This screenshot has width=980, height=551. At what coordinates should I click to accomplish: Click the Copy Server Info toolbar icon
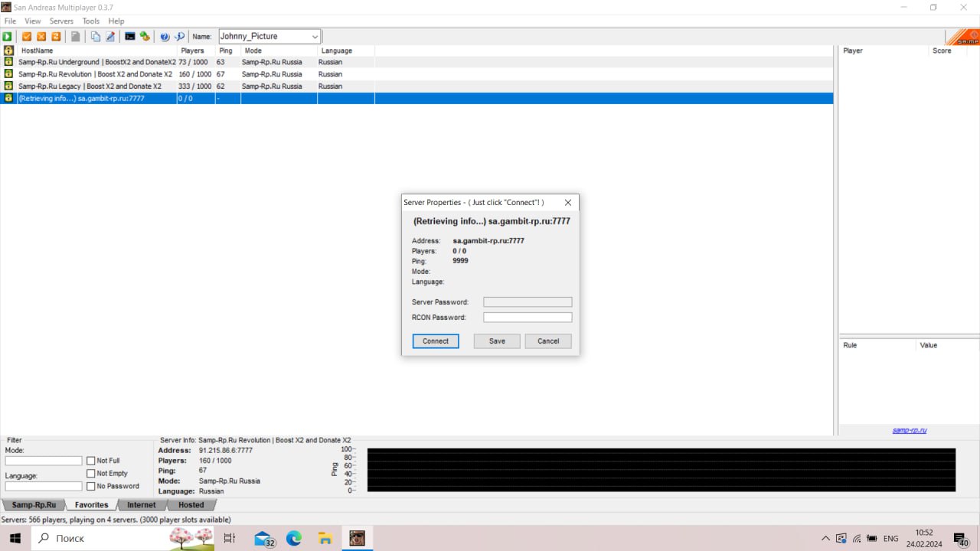(96, 36)
